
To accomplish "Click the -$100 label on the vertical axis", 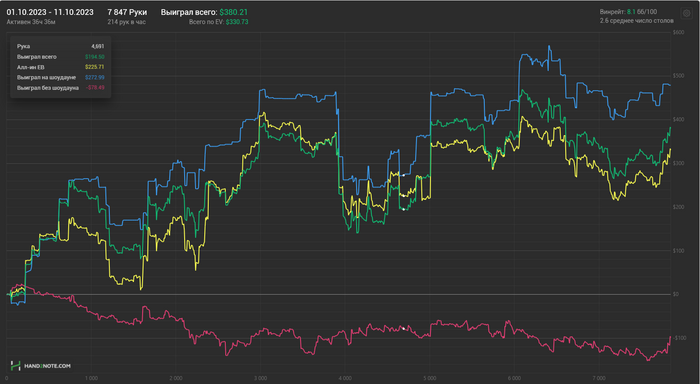I will pos(679,338).
